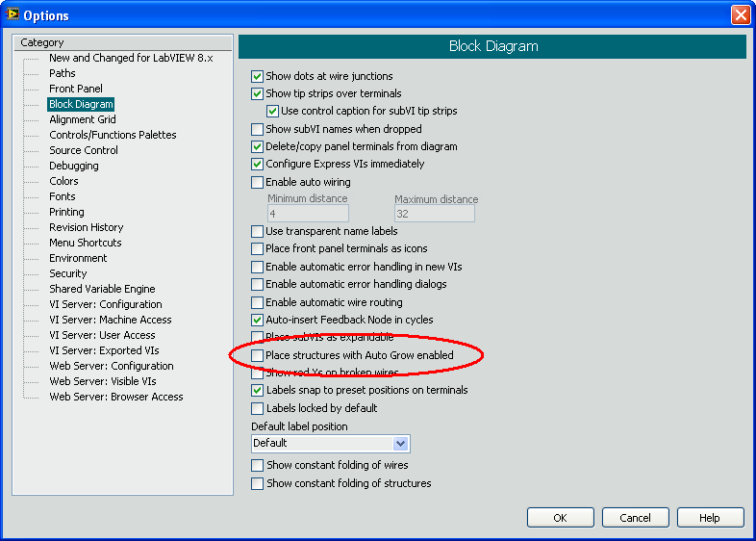Select Security category
Viewport: 756px width, 541px height.
(68, 273)
